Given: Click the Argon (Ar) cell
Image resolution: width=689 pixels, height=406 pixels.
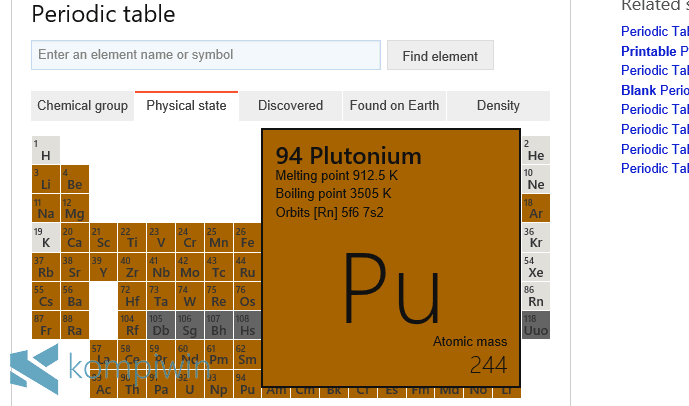Looking at the screenshot, I should click(536, 208).
